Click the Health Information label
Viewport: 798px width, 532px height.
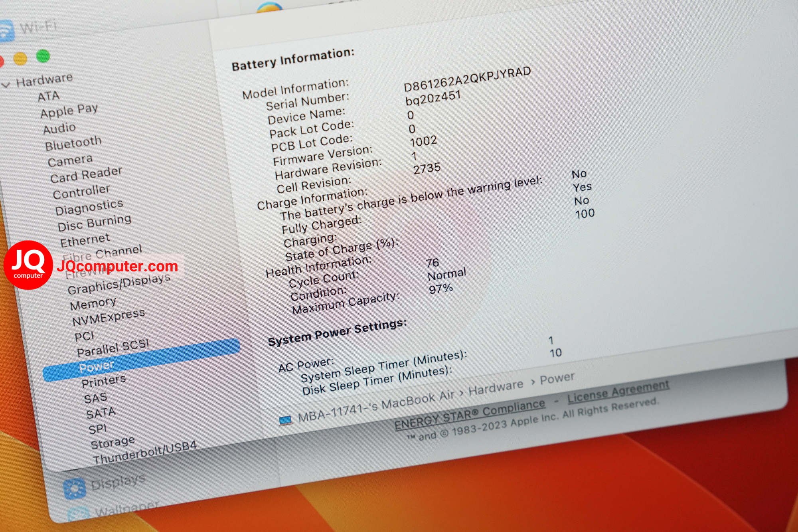pos(319,267)
